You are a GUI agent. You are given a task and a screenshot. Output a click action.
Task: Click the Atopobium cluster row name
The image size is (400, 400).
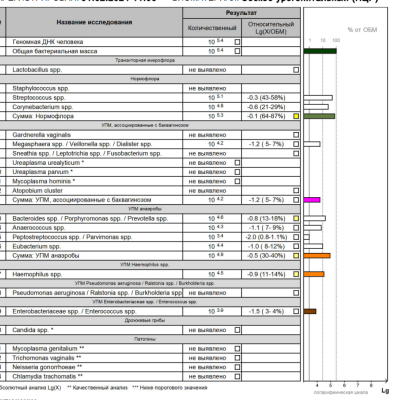point(37,191)
